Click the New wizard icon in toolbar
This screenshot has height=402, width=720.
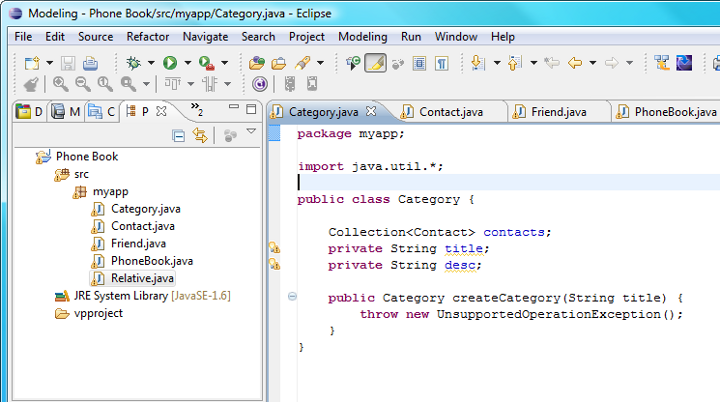32,63
